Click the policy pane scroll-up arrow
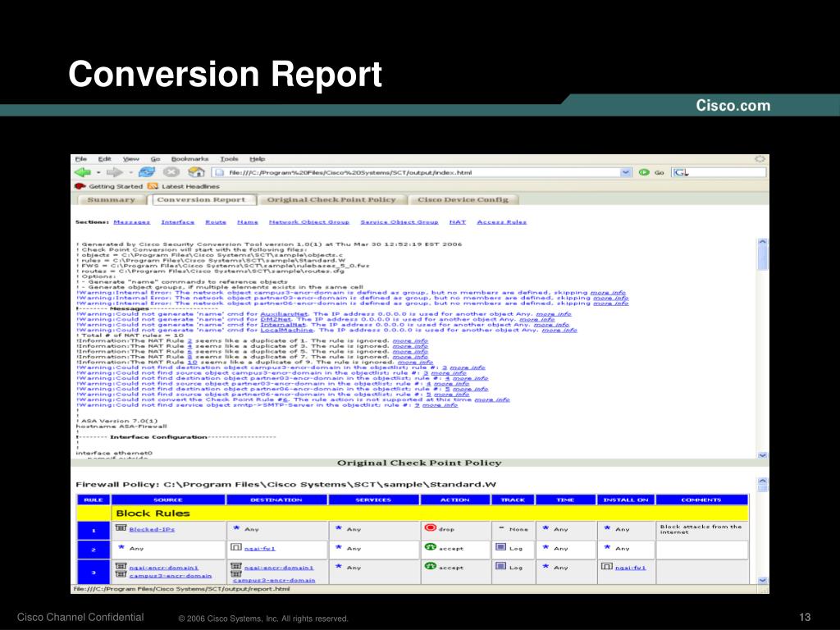This screenshot has height=630, width=840. pos(762,481)
